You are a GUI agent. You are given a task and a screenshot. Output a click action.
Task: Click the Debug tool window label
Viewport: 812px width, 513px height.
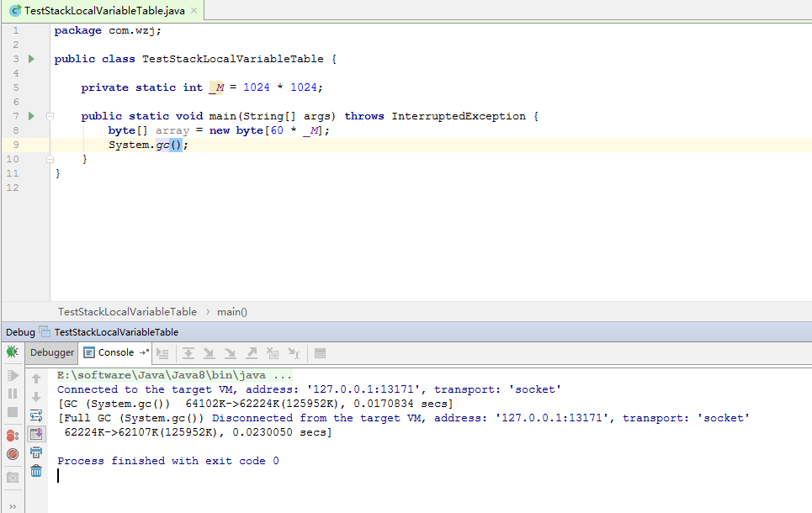click(20, 332)
